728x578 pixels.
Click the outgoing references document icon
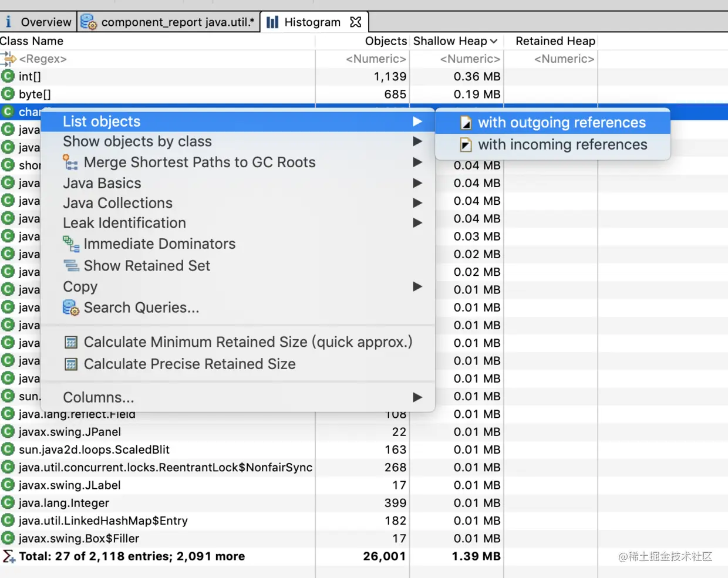pyautogui.click(x=466, y=123)
